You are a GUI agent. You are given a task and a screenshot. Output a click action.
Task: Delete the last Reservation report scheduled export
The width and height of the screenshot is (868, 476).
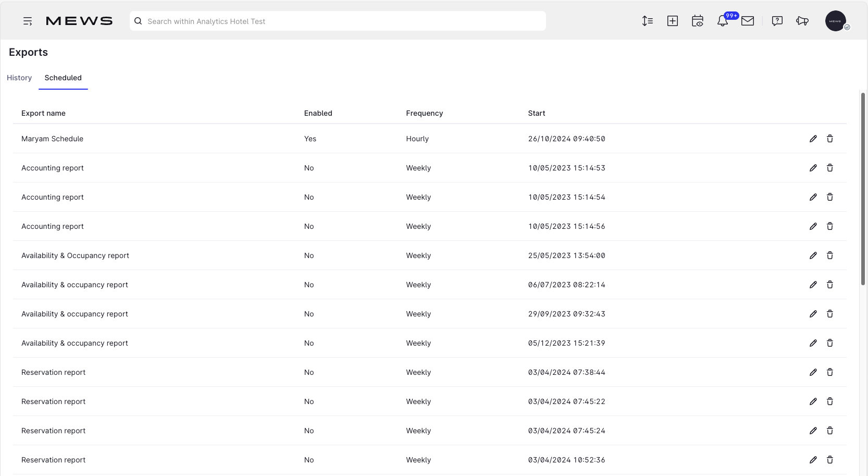[x=830, y=460]
